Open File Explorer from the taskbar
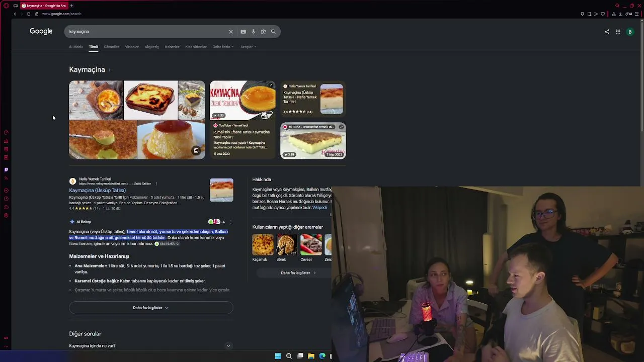Image resolution: width=644 pixels, height=362 pixels. (311, 356)
